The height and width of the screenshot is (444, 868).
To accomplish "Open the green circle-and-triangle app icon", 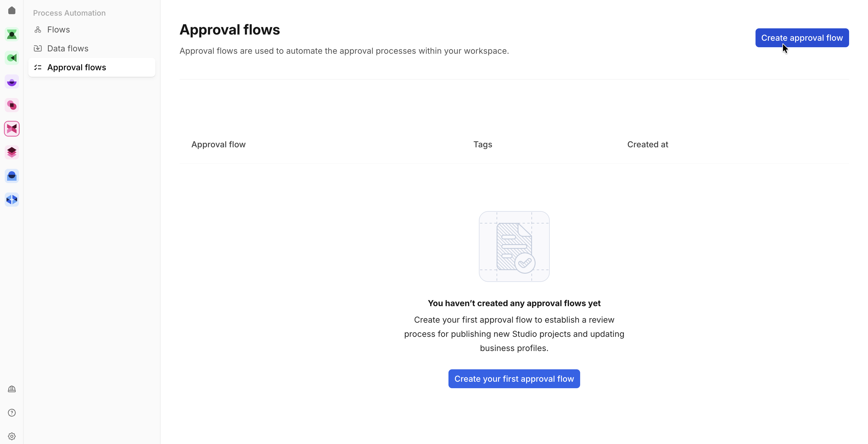I will click(x=12, y=58).
